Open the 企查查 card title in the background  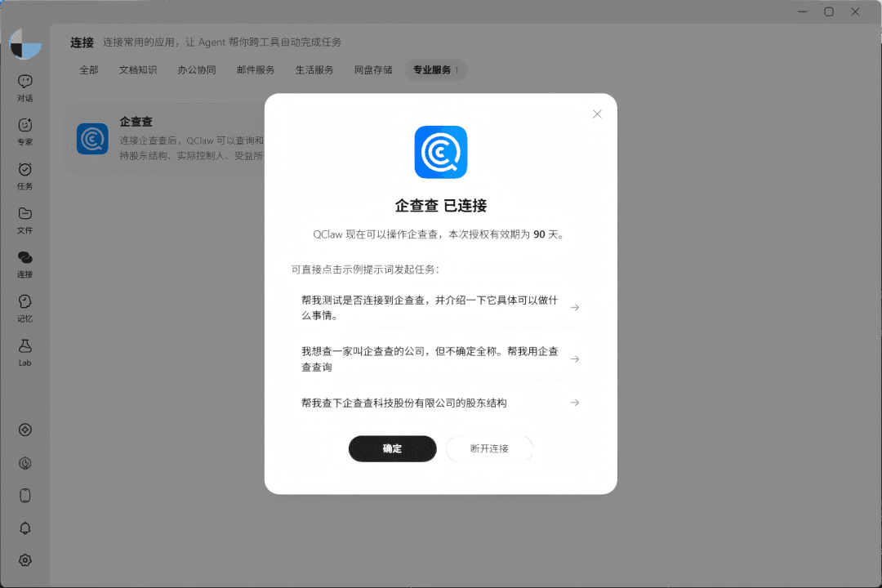coord(136,122)
